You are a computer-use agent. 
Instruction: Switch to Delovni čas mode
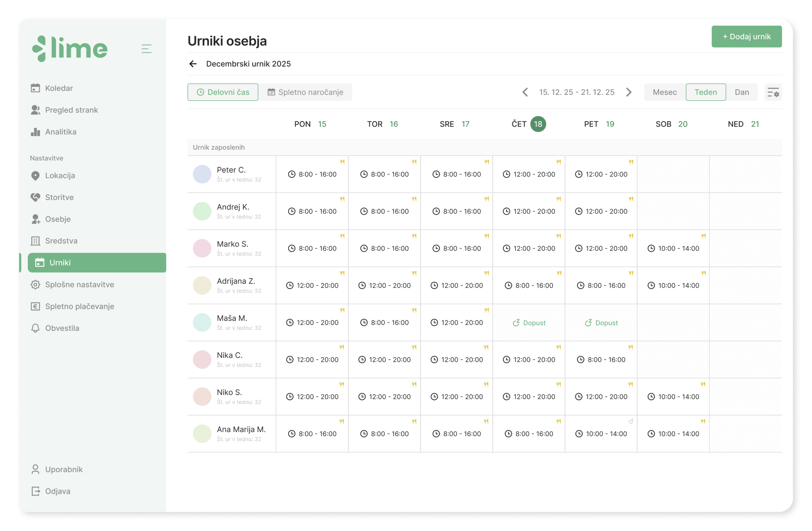[x=223, y=92]
